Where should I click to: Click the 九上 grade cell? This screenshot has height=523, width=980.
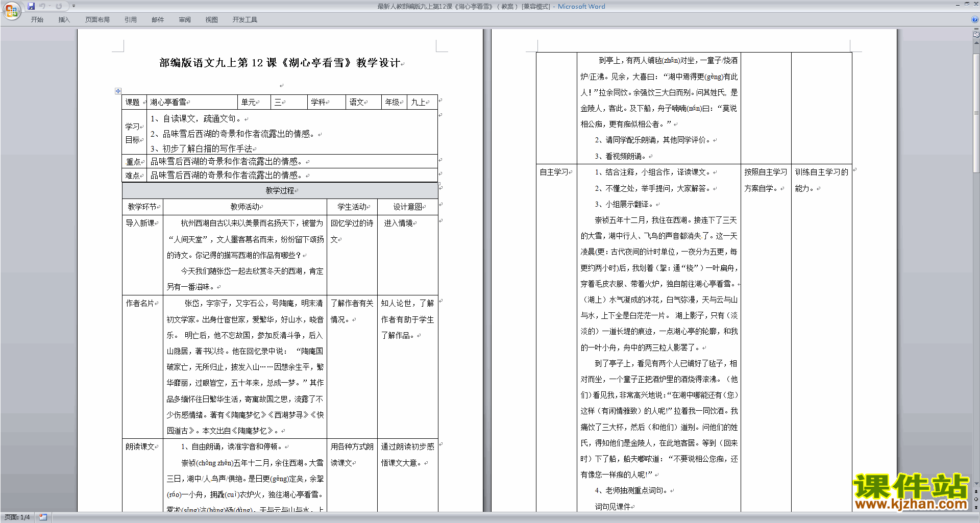[422, 102]
